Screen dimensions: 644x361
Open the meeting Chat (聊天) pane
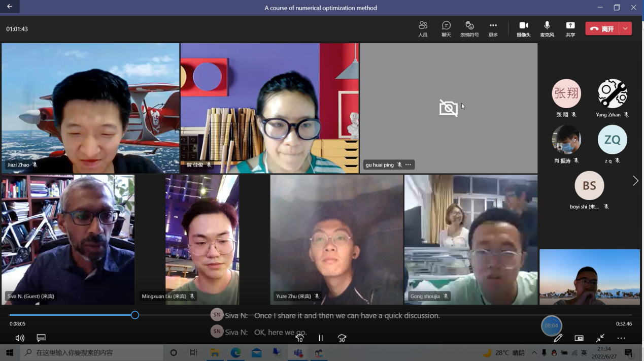446,29
